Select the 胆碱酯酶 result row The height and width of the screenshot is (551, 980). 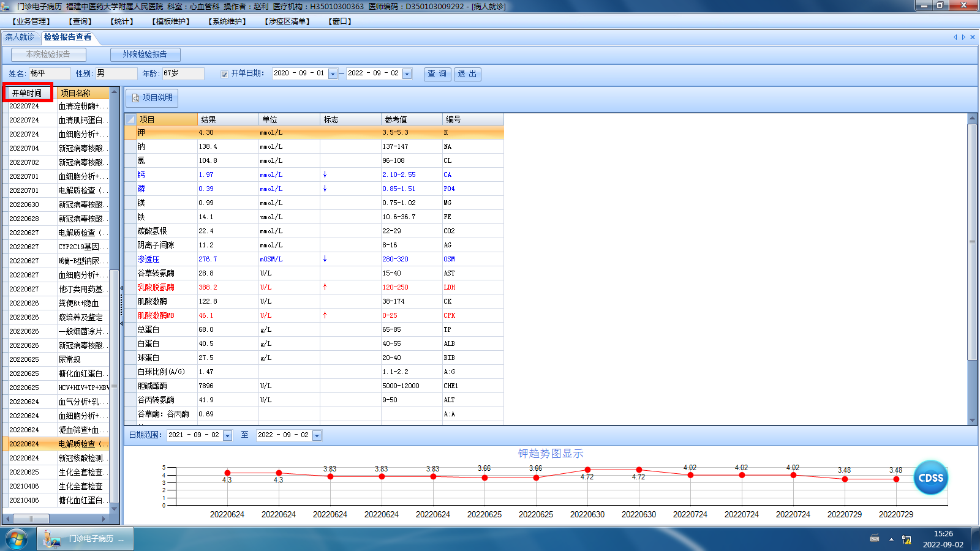click(x=314, y=386)
